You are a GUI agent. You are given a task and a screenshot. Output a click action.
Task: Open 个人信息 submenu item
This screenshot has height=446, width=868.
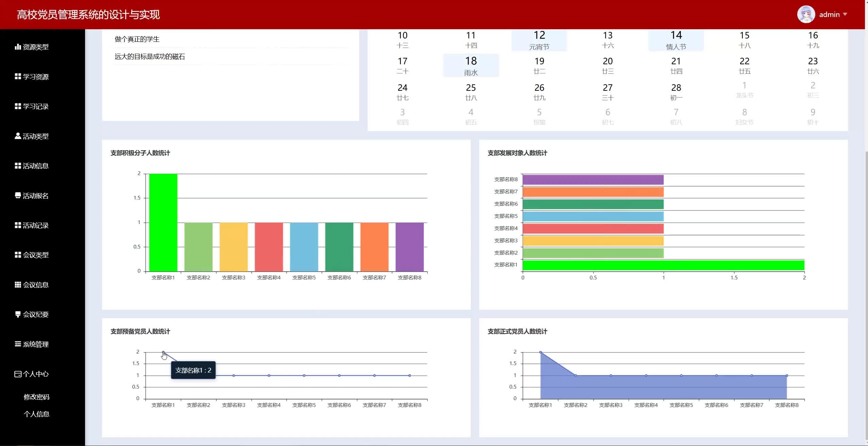tap(36, 414)
